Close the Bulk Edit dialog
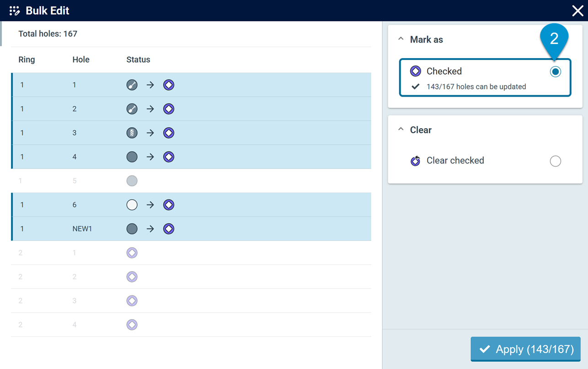 click(x=577, y=11)
